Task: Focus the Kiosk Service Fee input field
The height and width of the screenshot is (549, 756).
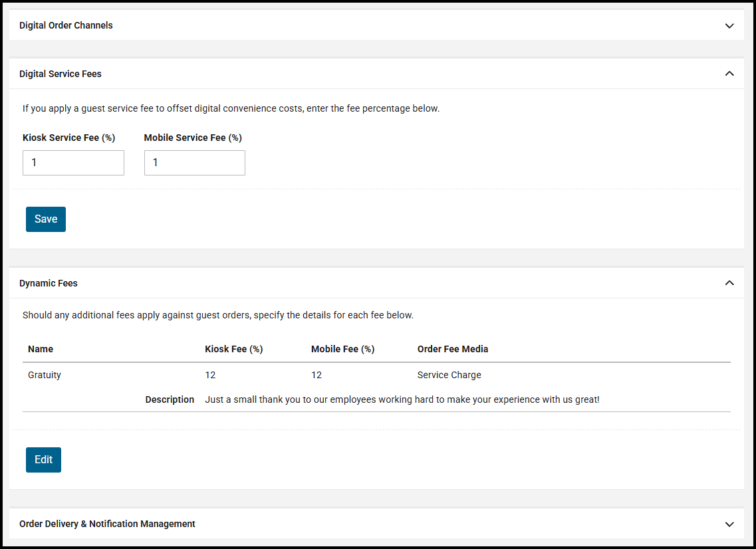Action: 73,163
